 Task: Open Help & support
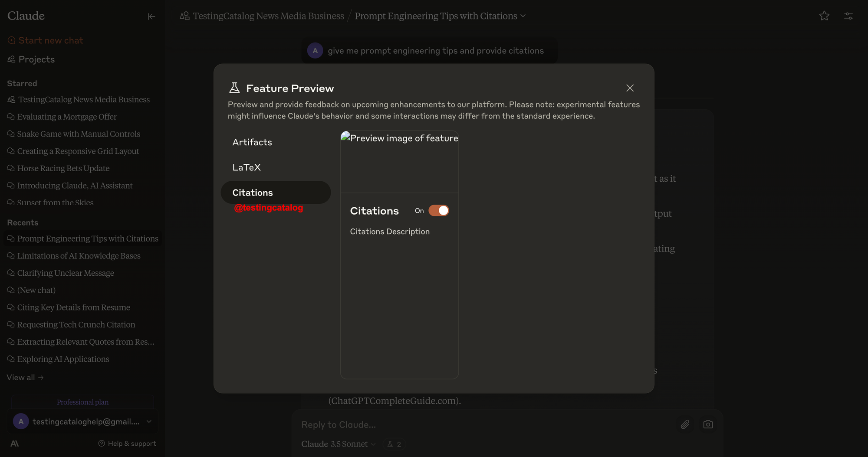click(x=127, y=444)
